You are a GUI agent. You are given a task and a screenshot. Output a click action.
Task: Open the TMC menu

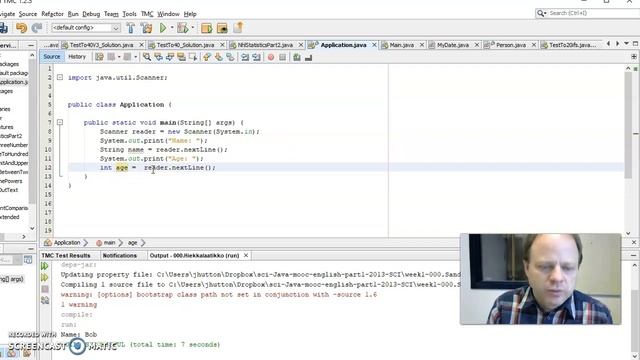(147, 14)
